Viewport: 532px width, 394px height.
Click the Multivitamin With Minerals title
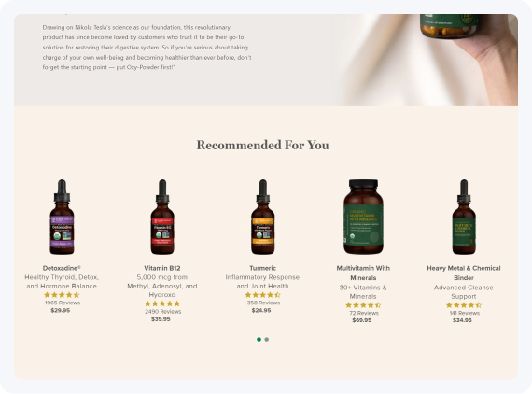363,273
